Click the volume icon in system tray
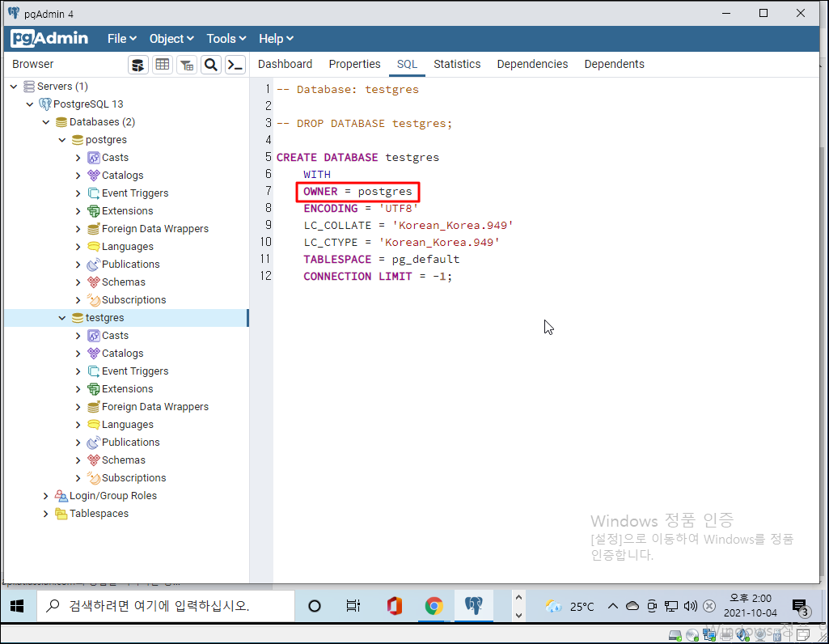The height and width of the screenshot is (644, 829). pyautogui.click(x=691, y=606)
